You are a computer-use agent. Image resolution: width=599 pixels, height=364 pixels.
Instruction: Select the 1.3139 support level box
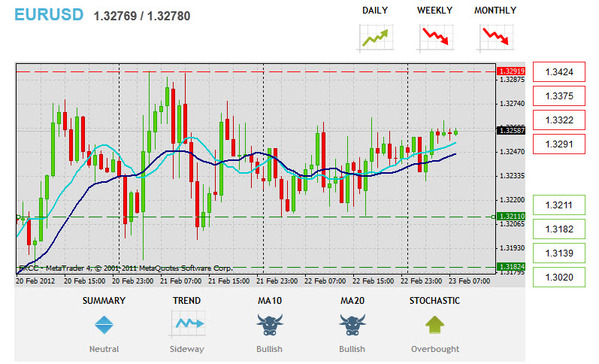click(559, 253)
